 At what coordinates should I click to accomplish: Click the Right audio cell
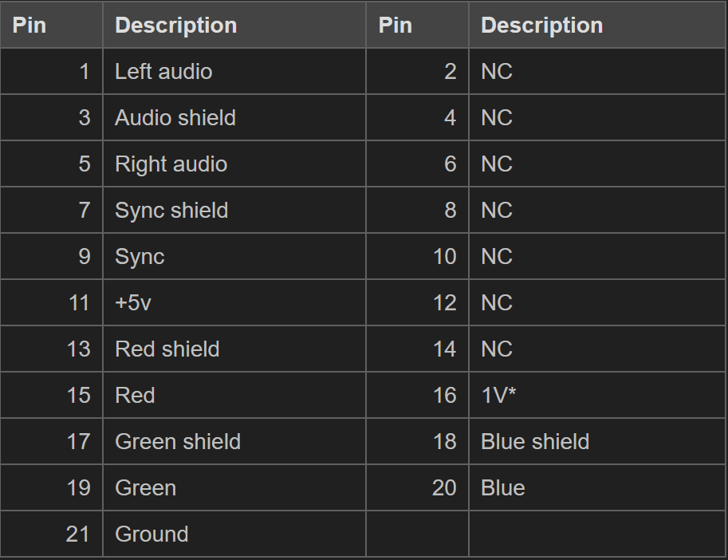pyautogui.click(x=171, y=164)
